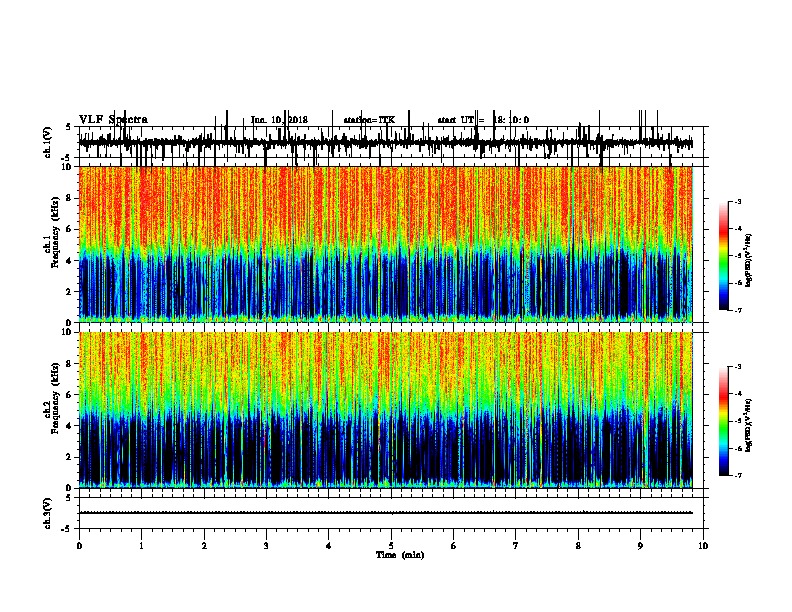This screenshot has height=612, width=792.
Task: Click the "8" kHz tick on ch.2 frequency axis
Action: click(70, 364)
